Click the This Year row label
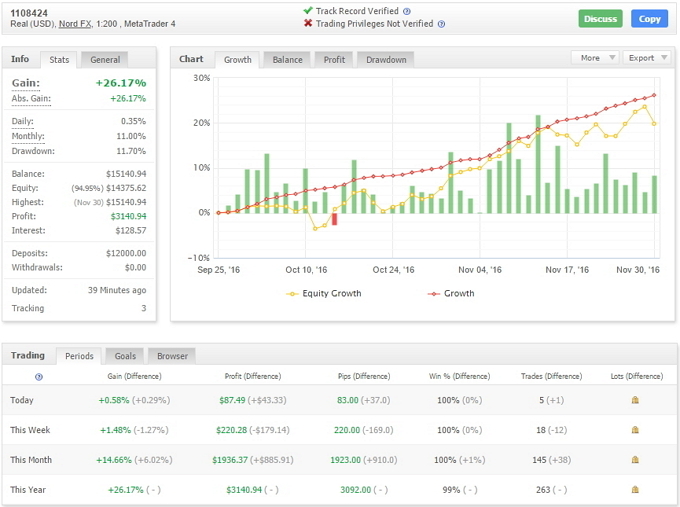This screenshot has height=507, width=680. pos(28,490)
